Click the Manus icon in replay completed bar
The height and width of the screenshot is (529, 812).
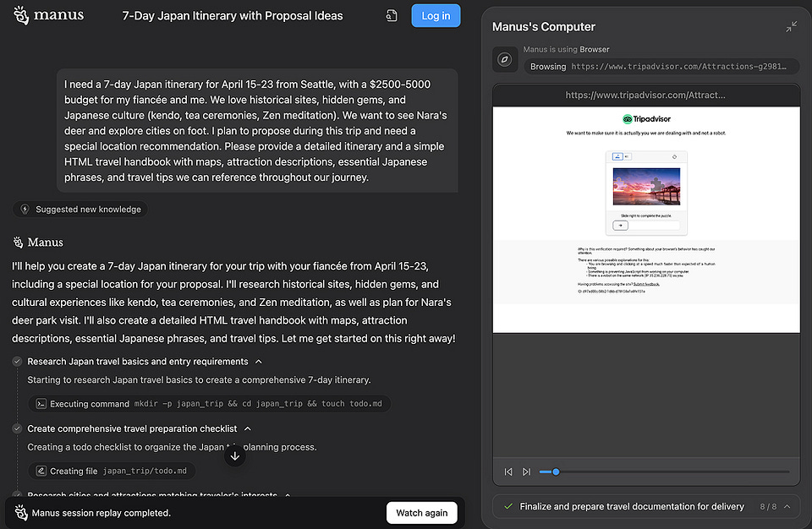tap(20, 512)
